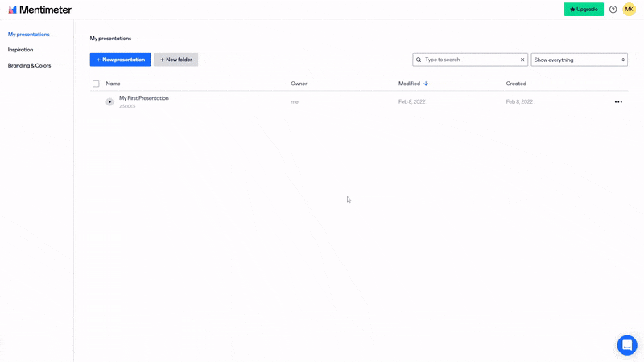Create a New folder
This screenshot has width=644, height=362.
pos(175,60)
